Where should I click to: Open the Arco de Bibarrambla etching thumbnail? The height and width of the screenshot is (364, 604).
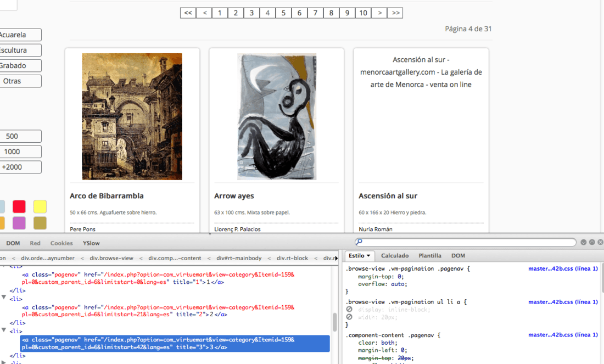[132, 116]
